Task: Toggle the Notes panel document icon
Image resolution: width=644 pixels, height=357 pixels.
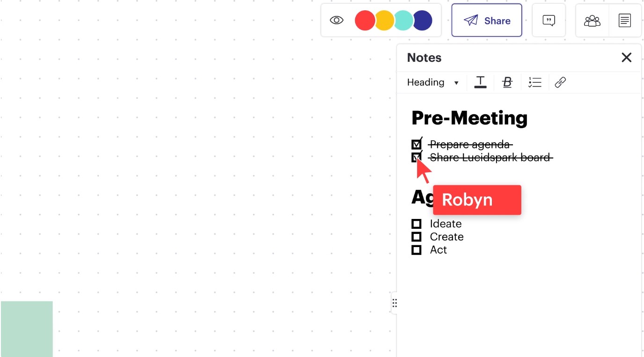Action: 624,21
